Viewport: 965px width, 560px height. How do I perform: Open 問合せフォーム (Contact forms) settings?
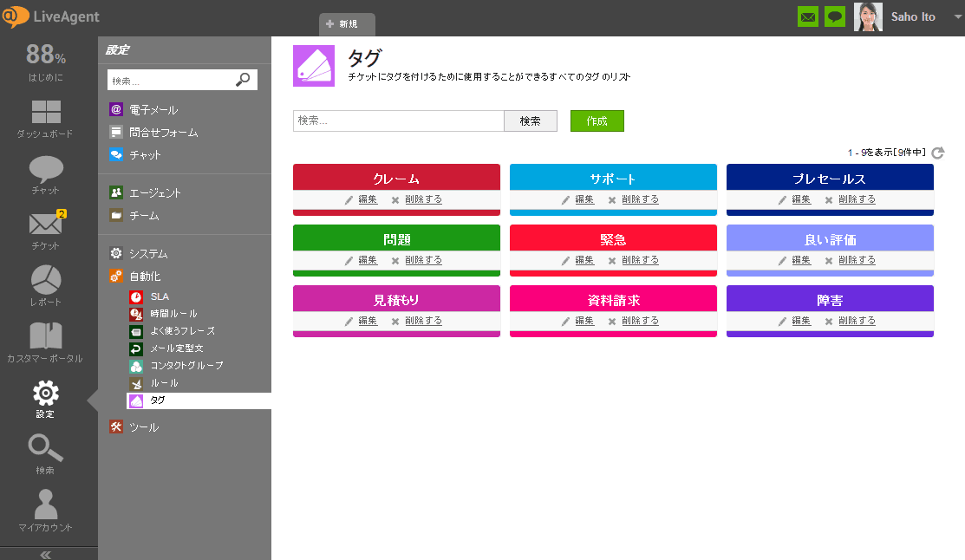(163, 133)
